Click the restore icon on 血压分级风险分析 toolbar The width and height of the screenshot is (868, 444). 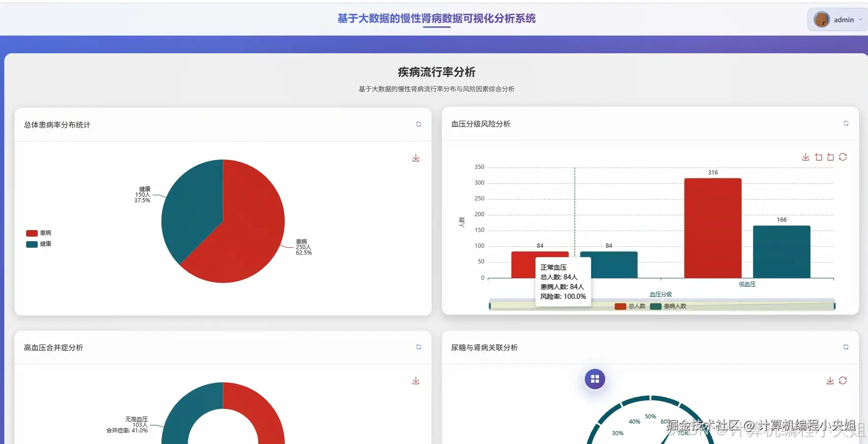(x=843, y=157)
